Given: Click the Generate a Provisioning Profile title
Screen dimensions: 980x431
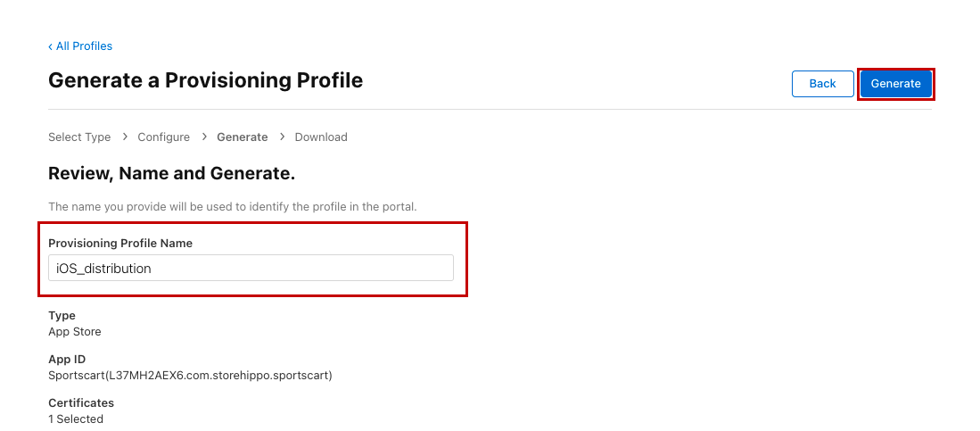Looking at the screenshot, I should (205, 80).
